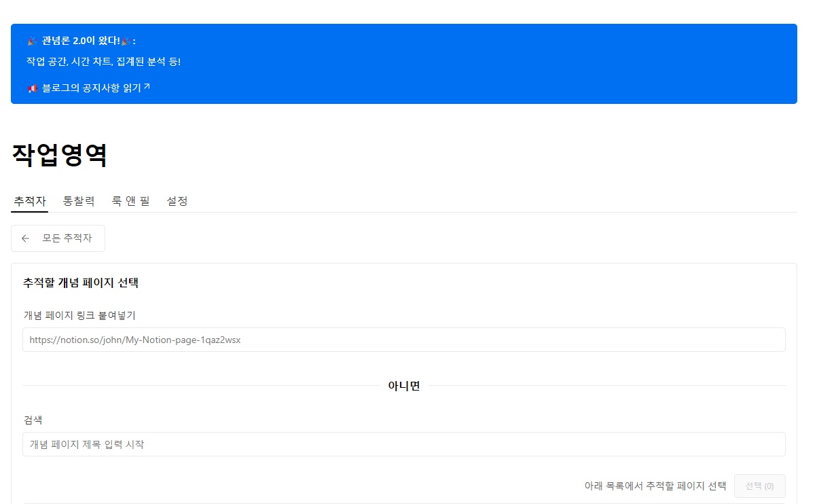The width and height of the screenshot is (819, 504).
Task: Open the 추적자 tab
Action: coord(30,201)
